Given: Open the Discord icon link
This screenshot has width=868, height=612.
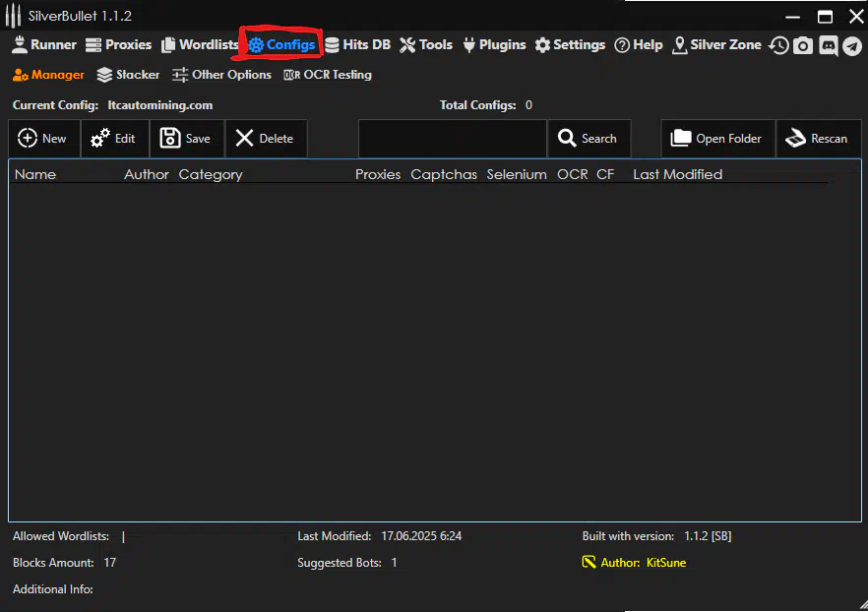Looking at the screenshot, I should coord(829,45).
